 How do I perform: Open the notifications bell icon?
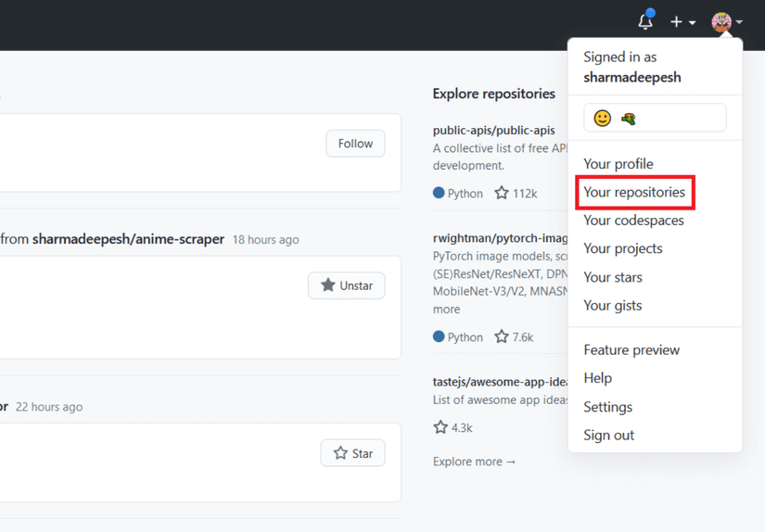point(645,22)
